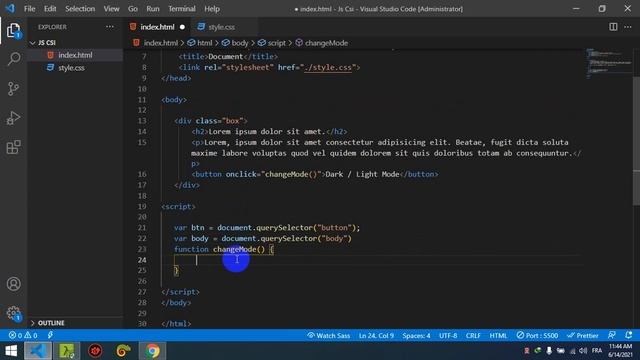The width and height of the screenshot is (640, 360).
Task: Click Port : 5500 live server status
Action: coord(537,336)
